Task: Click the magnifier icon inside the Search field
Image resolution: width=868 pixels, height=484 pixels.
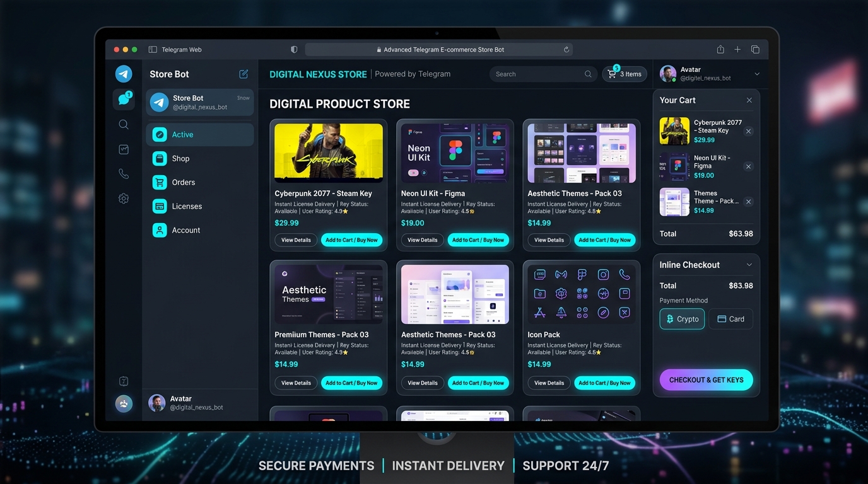Action: coord(588,74)
